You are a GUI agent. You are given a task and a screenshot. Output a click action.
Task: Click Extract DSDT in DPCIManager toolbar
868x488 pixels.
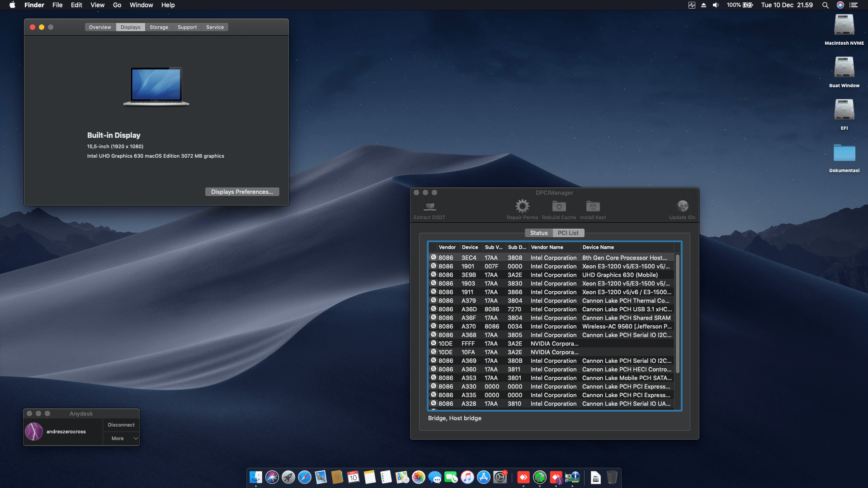(x=429, y=210)
